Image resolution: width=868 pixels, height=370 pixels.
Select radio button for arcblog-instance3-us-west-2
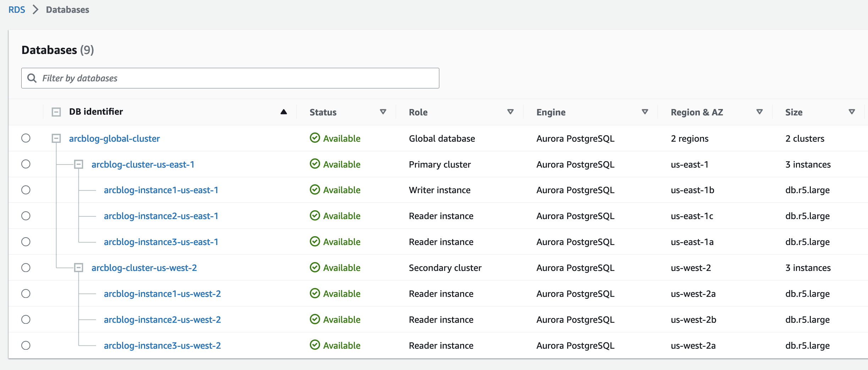coord(26,345)
